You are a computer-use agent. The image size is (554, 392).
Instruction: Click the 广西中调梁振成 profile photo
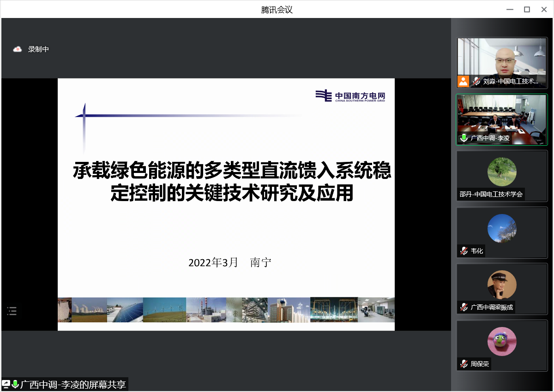[502, 285]
